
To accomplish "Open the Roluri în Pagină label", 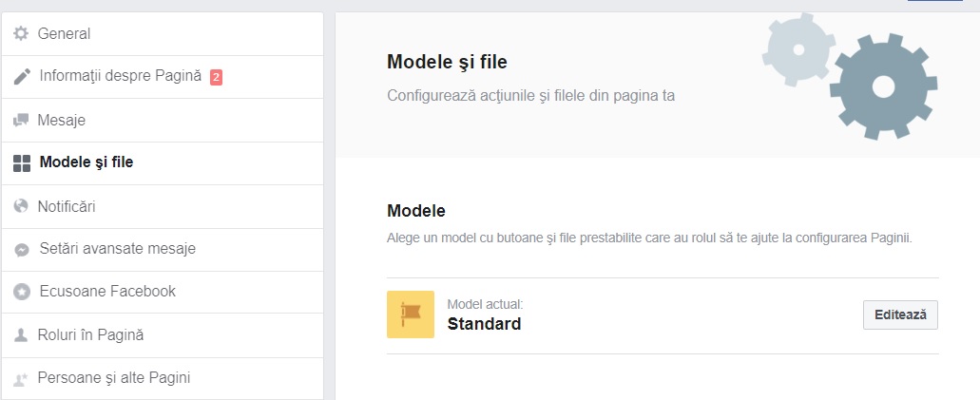I will [x=91, y=335].
